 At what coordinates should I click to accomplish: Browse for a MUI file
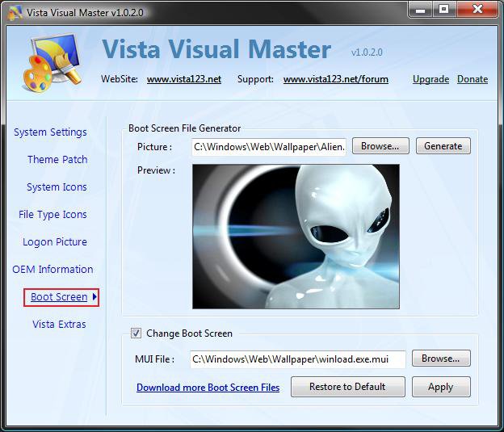[x=441, y=358]
